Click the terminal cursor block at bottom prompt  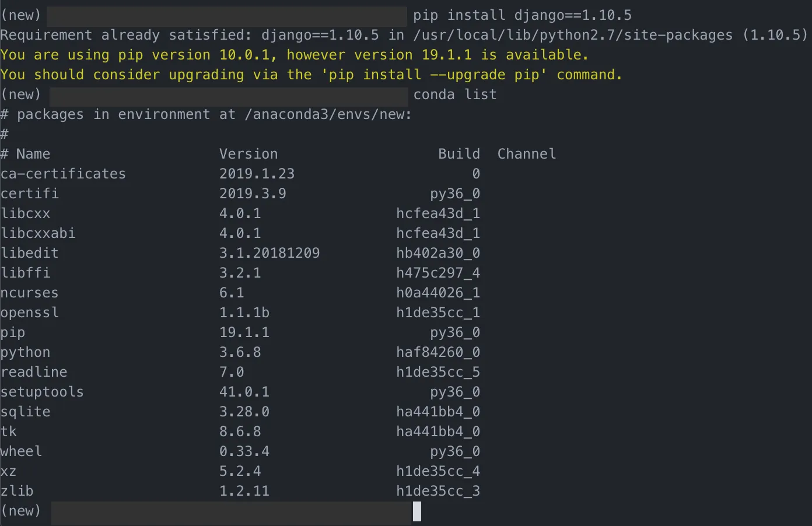click(x=417, y=511)
